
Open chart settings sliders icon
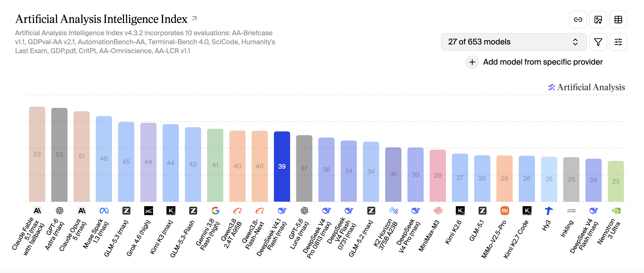[x=618, y=42]
